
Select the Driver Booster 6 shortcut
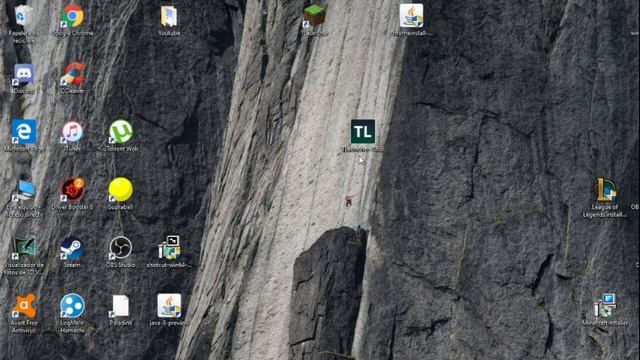click(x=72, y=190)
